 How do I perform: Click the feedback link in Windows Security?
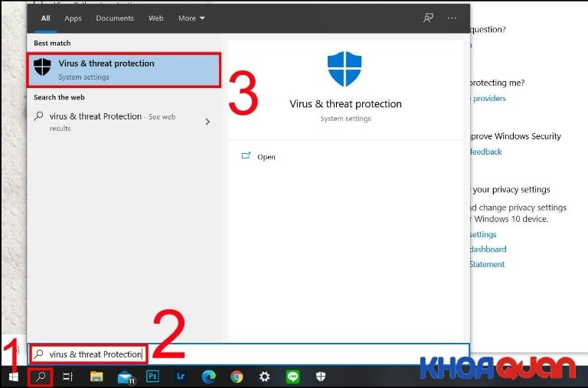(485, 152)
